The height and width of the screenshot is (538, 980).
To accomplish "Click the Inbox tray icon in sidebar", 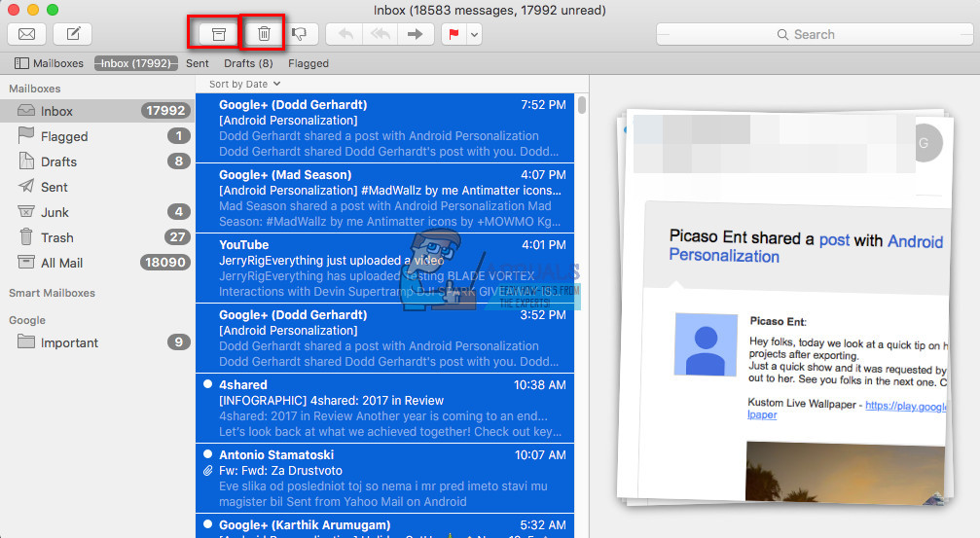I will (x=26, y=111).
